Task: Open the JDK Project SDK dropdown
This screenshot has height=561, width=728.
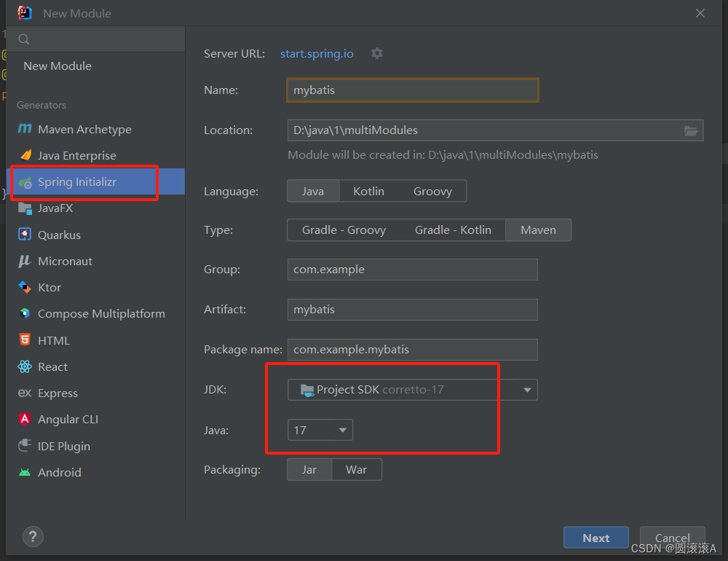Action: tap(412, 390)
